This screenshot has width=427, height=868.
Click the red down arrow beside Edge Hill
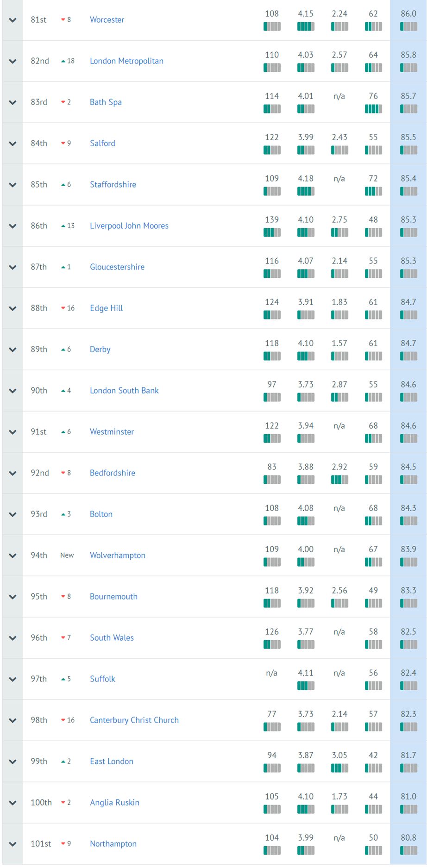tap(63, 308)
